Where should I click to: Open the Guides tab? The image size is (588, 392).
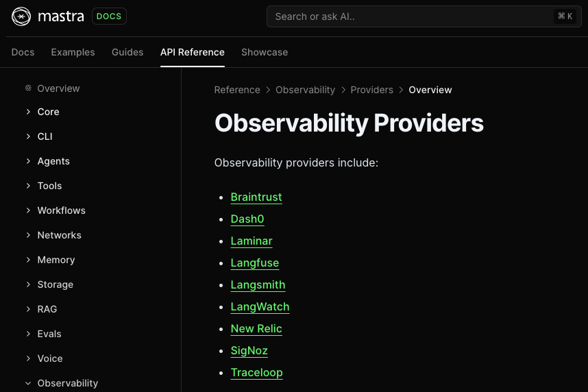click(x=127, y=52)
